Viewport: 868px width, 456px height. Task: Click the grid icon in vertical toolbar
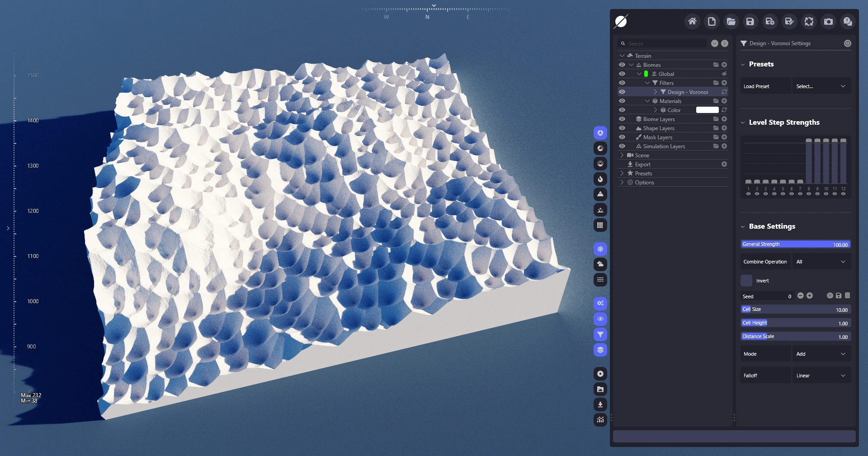pyautogui.click(x=600, y=225)
